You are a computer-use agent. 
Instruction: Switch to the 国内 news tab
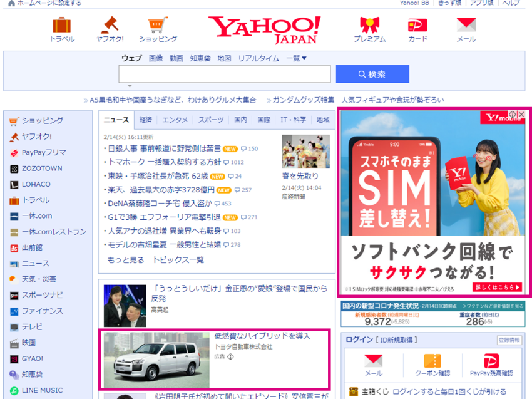tap(240, 120)
